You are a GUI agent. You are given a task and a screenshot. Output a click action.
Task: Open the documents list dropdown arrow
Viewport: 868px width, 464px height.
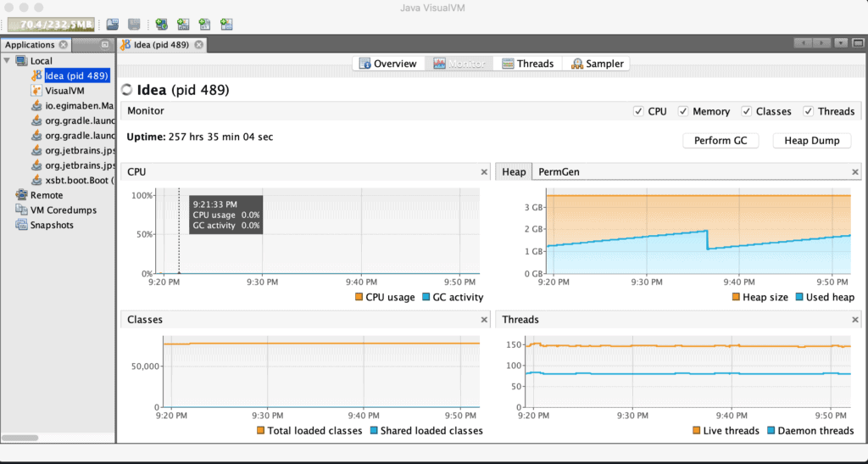point(842,43)
